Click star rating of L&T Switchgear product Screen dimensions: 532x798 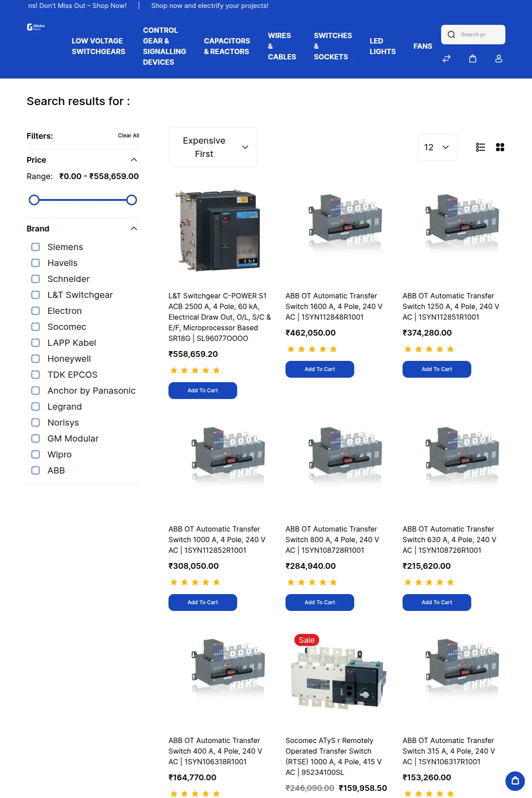coord(195,370)
